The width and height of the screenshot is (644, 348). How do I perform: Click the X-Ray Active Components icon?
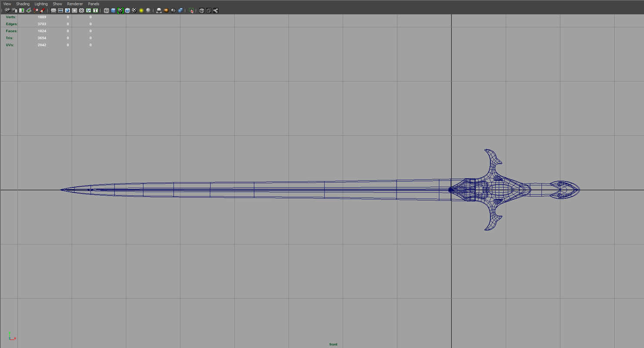coord(208,10)
